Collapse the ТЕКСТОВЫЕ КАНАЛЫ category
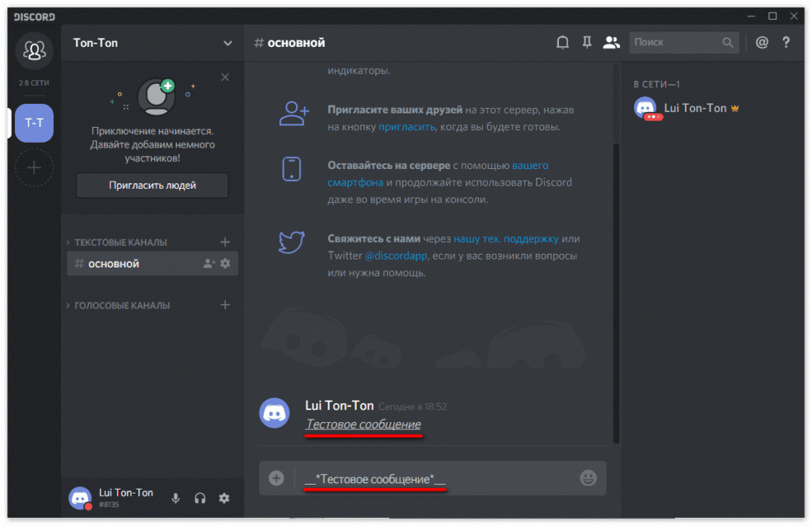Image resolution: width=812 pixels, height=526 pixels. click(117, 242)
